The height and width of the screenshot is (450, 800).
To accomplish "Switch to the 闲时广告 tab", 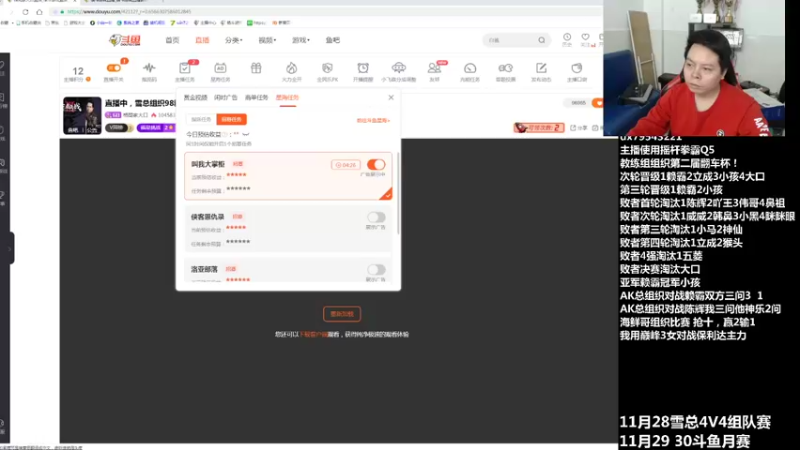I will coord(226,97).
